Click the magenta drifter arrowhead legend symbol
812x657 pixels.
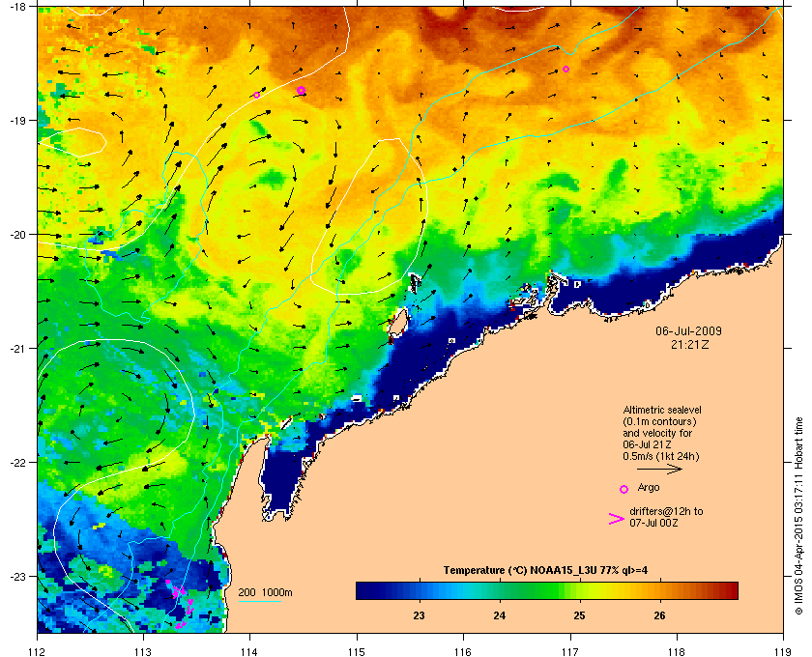(x=617, y=519)
